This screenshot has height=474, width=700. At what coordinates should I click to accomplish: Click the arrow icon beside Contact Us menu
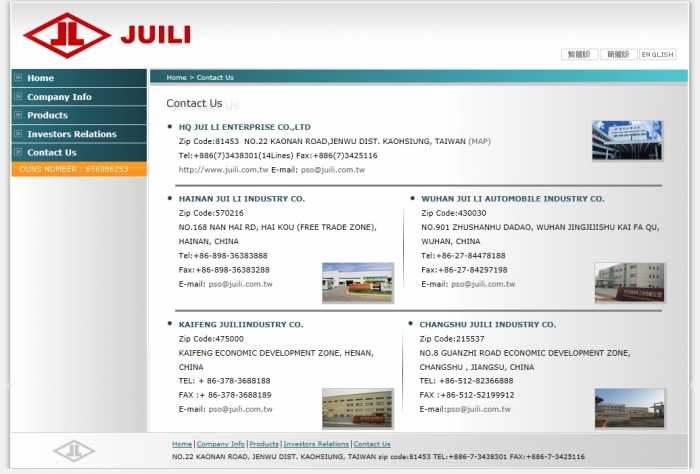pyautogui.click(x=18, y=152)
